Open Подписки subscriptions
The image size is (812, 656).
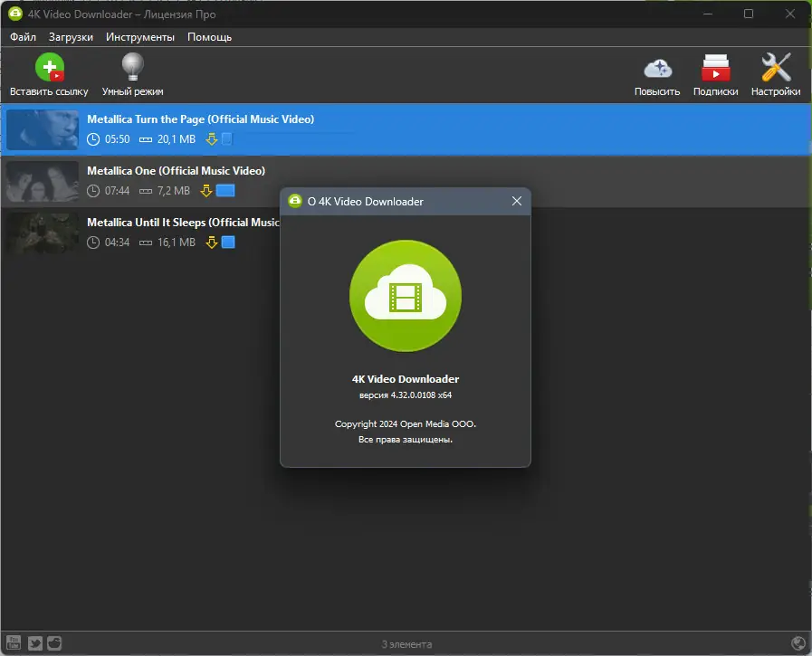(716, 74)
